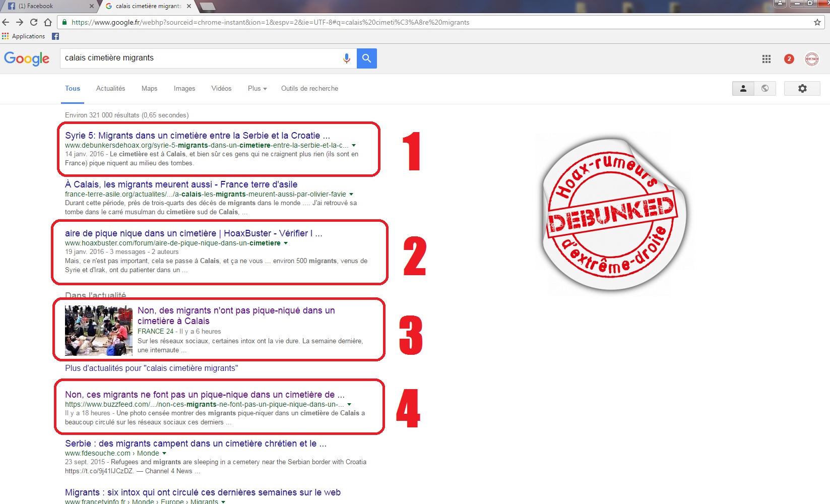
Task: Close the calais cimetière migrants tab
Action: tap(189, 6)
